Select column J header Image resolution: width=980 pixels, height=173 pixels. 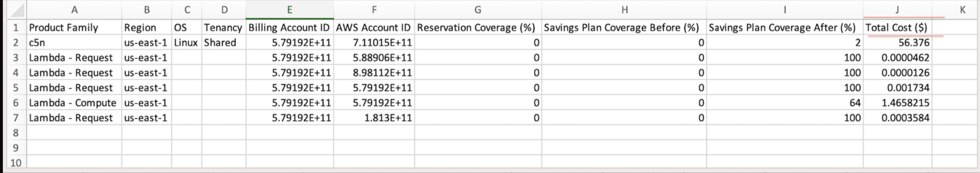pyautogui.click(x=897, y=10)
